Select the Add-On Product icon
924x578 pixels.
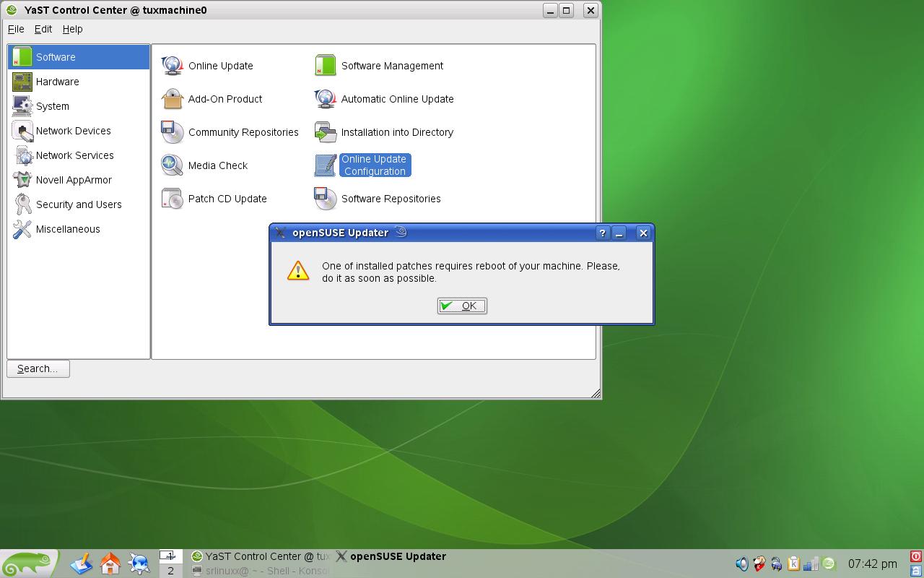click(173, 99)
